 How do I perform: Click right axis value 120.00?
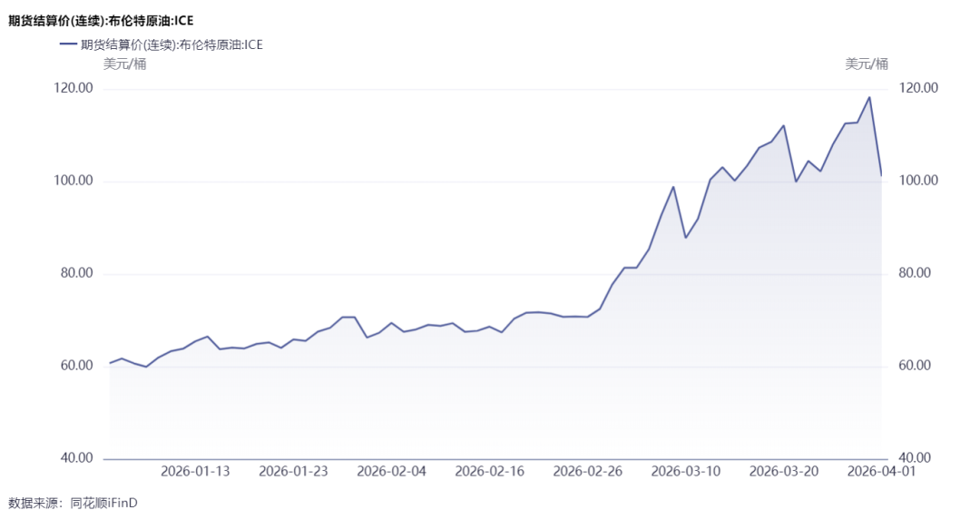pyautogui.click(x=918, y=88)
